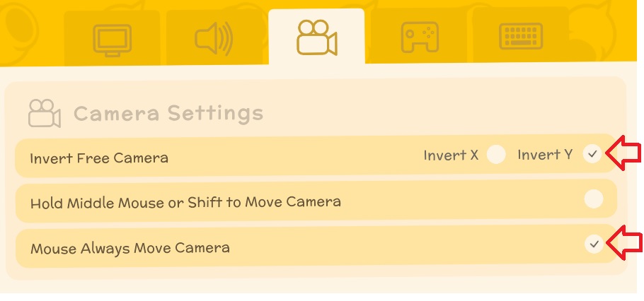Click the "Invert Y" label text
This screenshot has width=644, height=301.
point(544,155)
